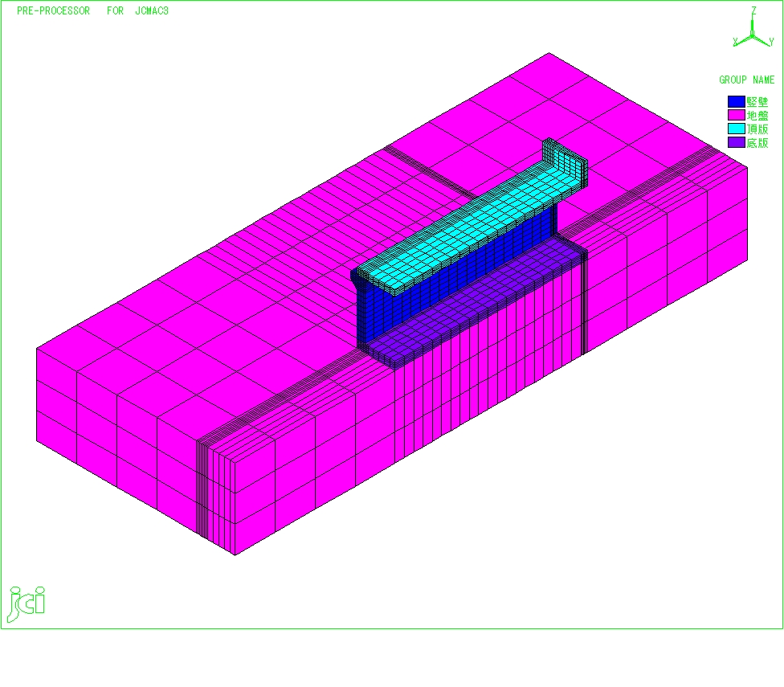Click the 地盤 group name label
784x687 pixels.
757,116
